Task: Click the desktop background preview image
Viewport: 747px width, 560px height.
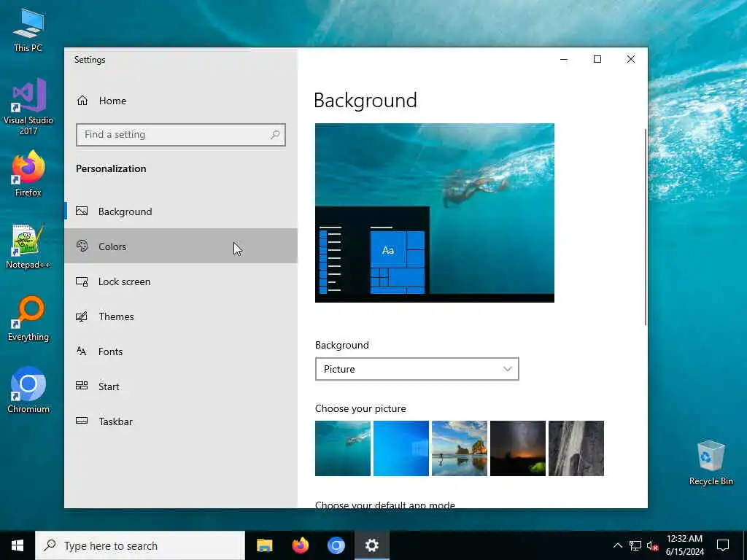Action: (435, 213)
